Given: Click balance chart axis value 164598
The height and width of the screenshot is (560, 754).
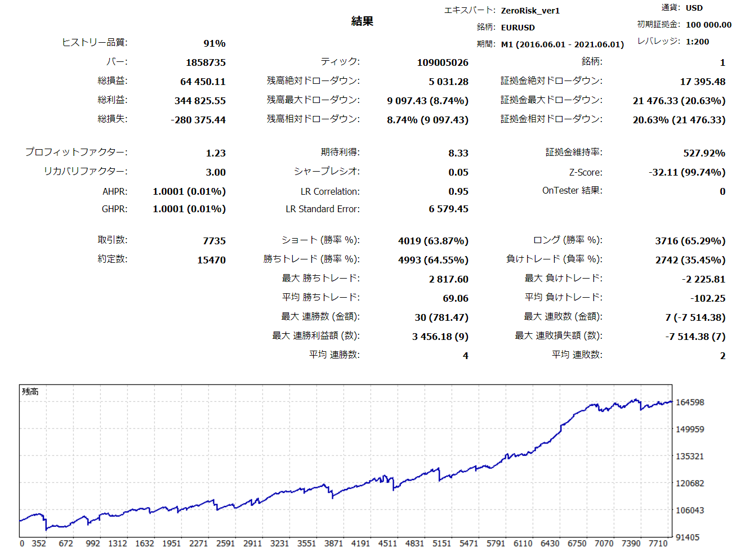Looking at the screenshot, I should coord(690,402).
